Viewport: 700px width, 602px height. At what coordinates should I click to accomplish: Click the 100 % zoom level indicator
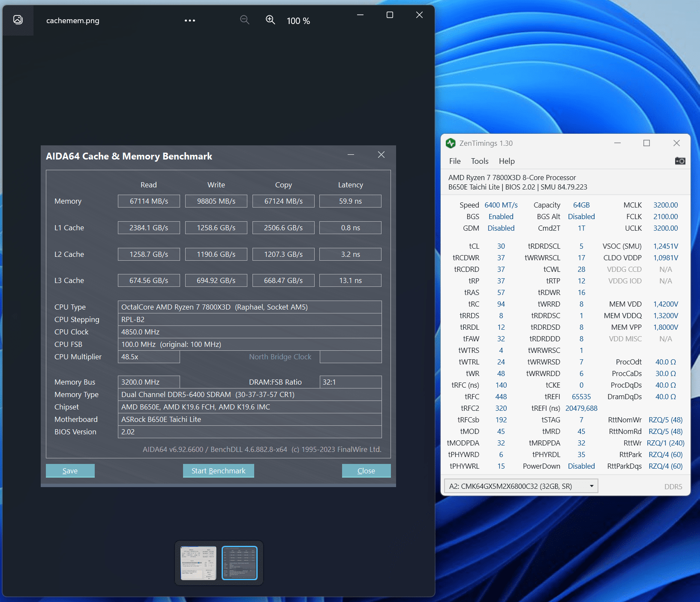298,21
